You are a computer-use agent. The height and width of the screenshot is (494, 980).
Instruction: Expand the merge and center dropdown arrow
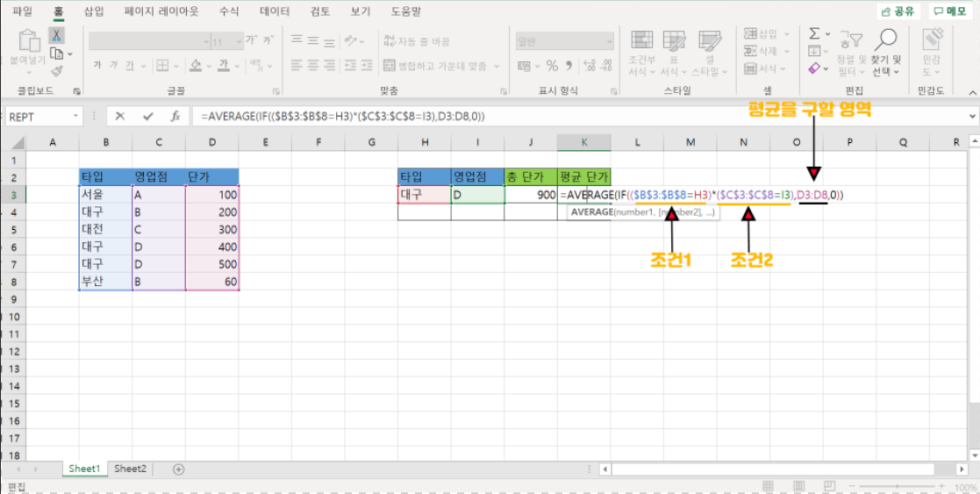pos(497,65)
